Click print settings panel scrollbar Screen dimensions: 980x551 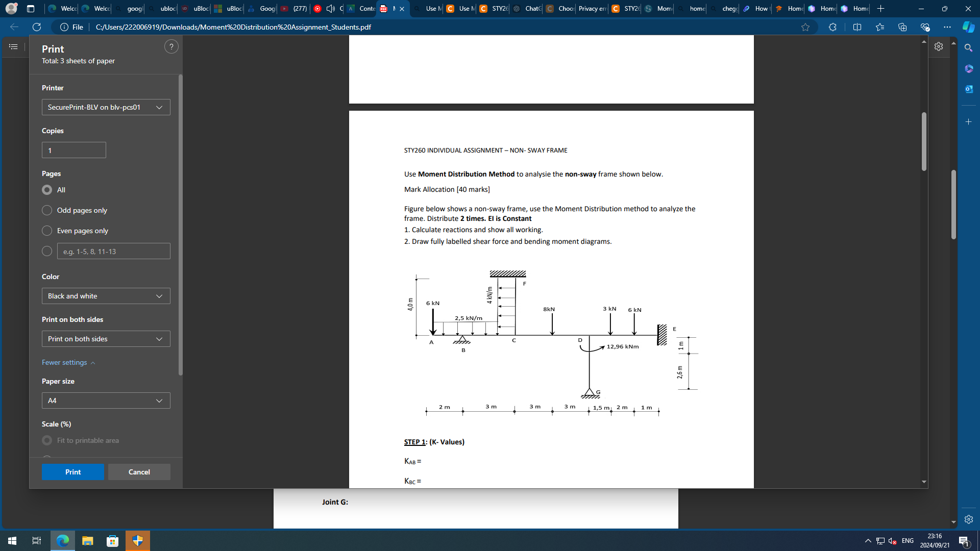click(181, 224)
